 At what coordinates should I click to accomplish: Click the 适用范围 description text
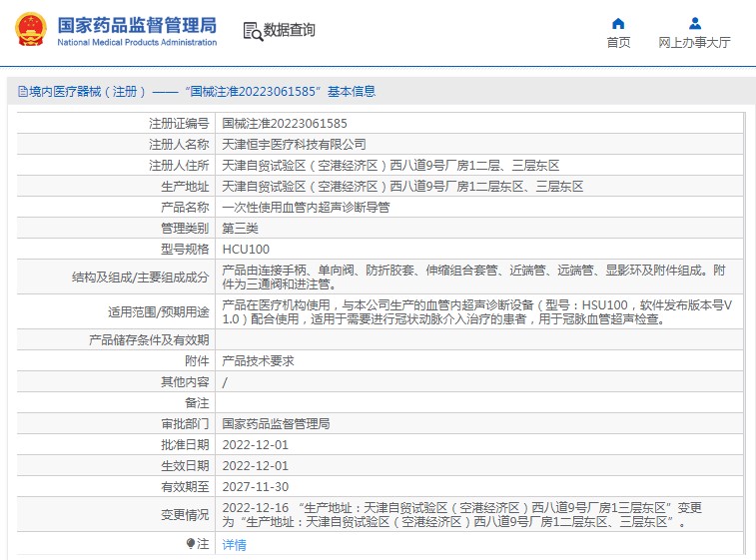476,311
